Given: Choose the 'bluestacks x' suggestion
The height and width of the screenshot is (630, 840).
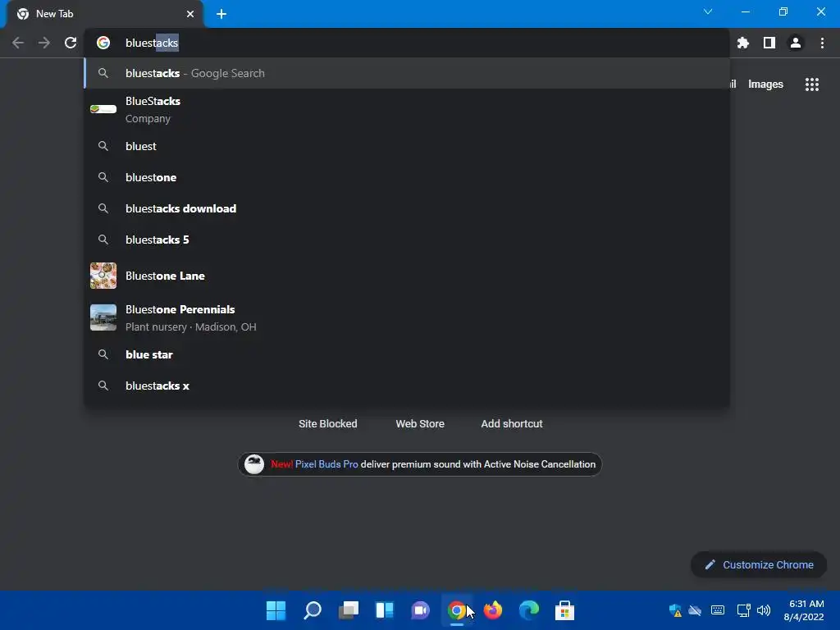Looking at the screenshot, I should (x=407, y=386).
